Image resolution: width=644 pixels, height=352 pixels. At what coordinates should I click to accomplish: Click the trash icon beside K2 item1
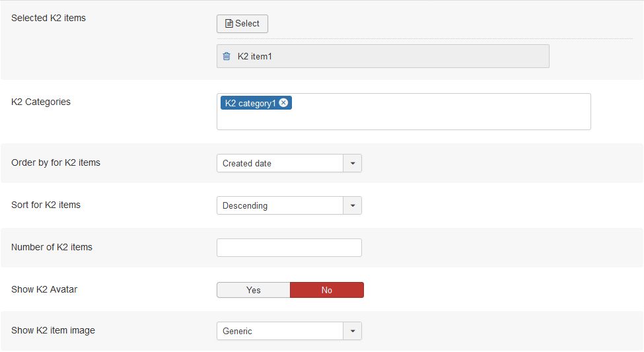(227, 56)
